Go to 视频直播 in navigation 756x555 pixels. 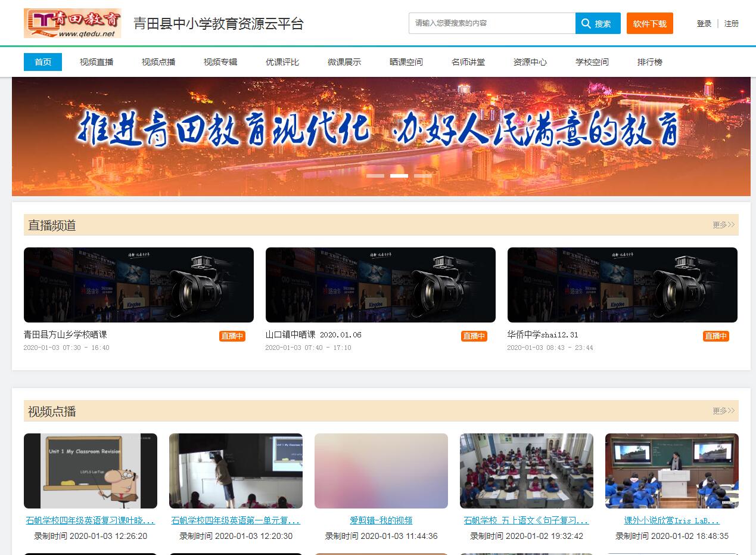(97, 62)
